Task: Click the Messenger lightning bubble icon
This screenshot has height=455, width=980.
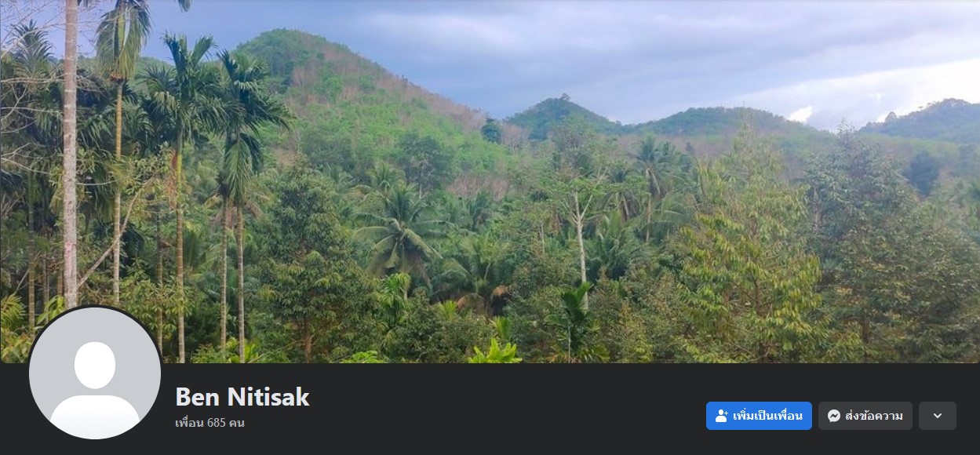Action: pyautogui.click(x=834, y=416)
